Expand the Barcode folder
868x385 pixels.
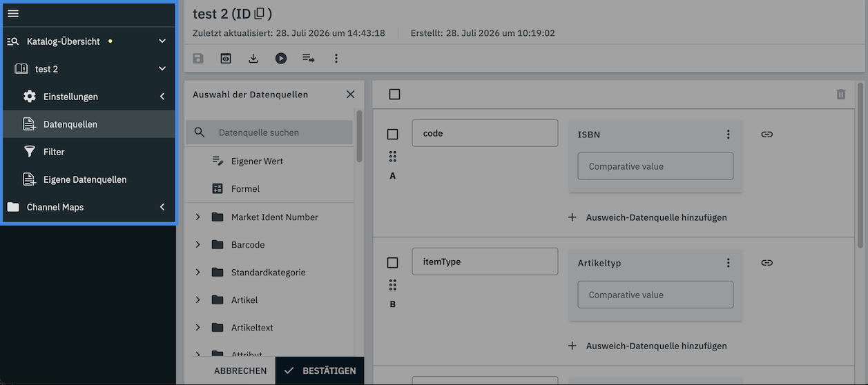(197, 245)
